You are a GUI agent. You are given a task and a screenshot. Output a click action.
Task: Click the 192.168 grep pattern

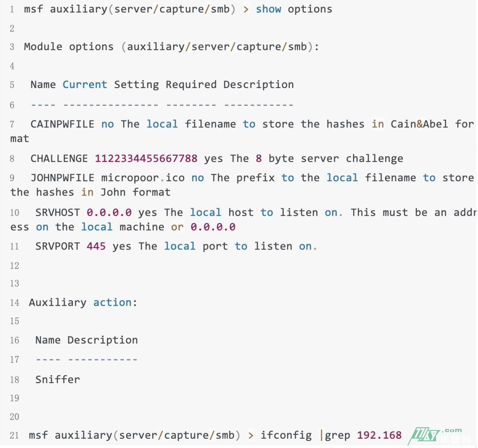pyautogui.click(x=379, y=435)
